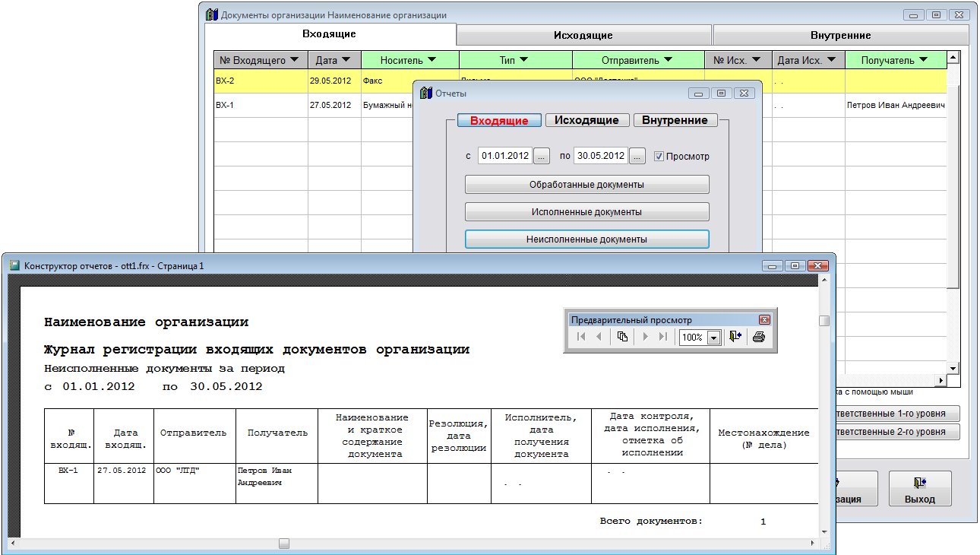Screen dimensions: 980x555
Task: Open the 100% zoom dropdown
Action: pyautogui.click(x=713, y=338)
